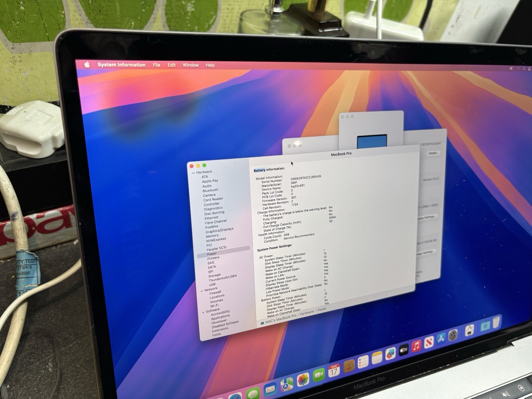Image resolution: width=532 pixels, height=399 pixels.
Task: Open Freeform from the Dock
Action: coord(390,354)
